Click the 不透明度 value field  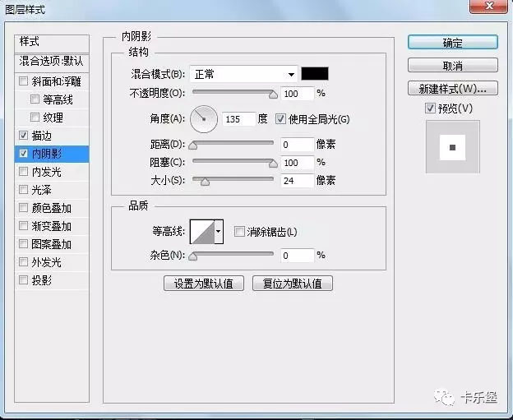(x=297, y=94)
